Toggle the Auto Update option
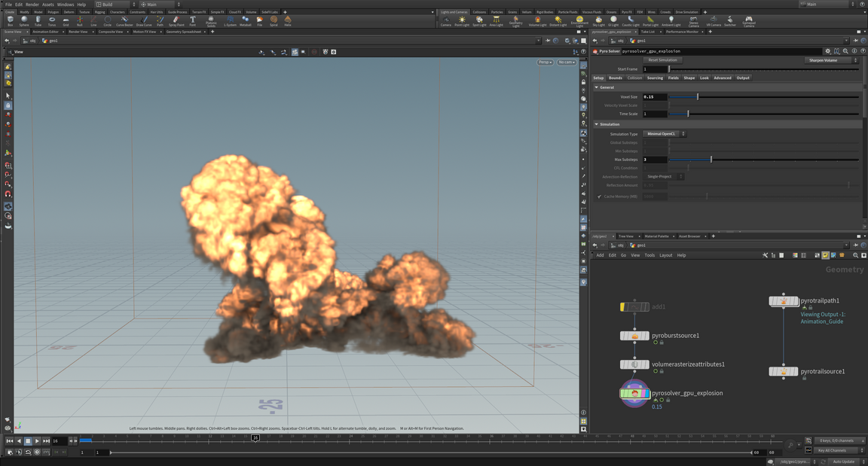The image size is (868, 466). coord(843,461)
